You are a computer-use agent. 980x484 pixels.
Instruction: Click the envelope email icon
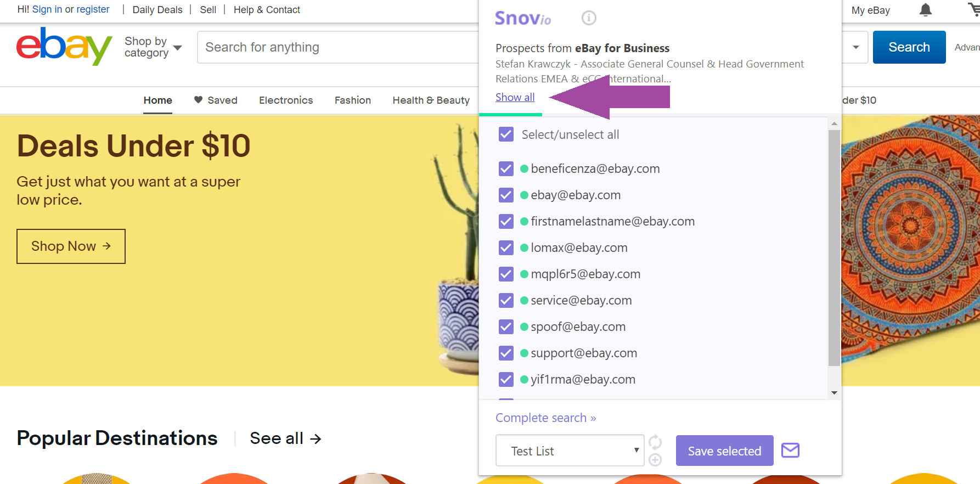(790, 451)
